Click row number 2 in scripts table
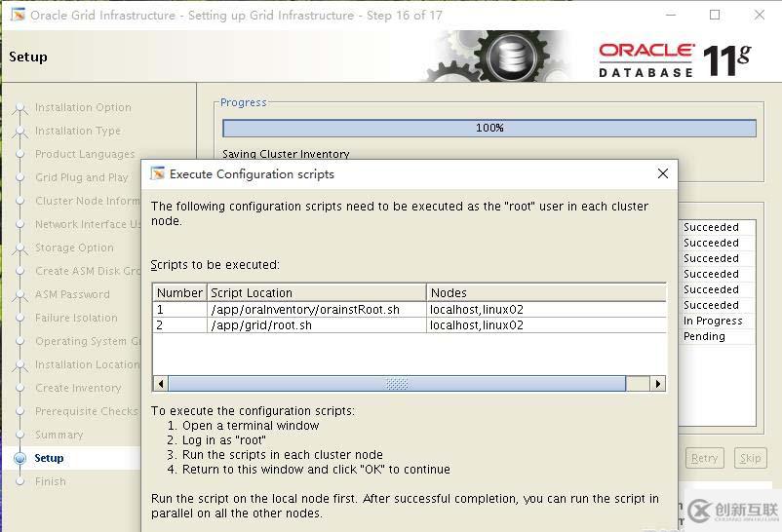Viewport: 782px width, 532px height. [x=179, y=325]
